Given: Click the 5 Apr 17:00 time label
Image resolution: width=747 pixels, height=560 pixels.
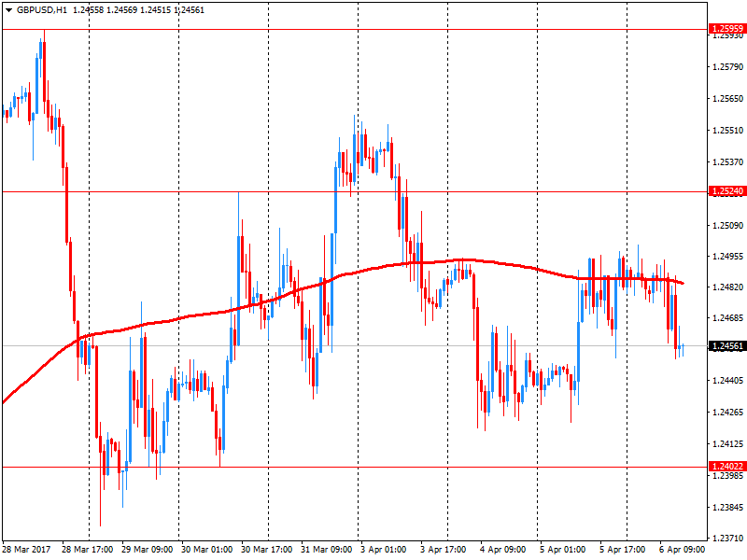Looking at the screenshot, I should pos(622,550).
